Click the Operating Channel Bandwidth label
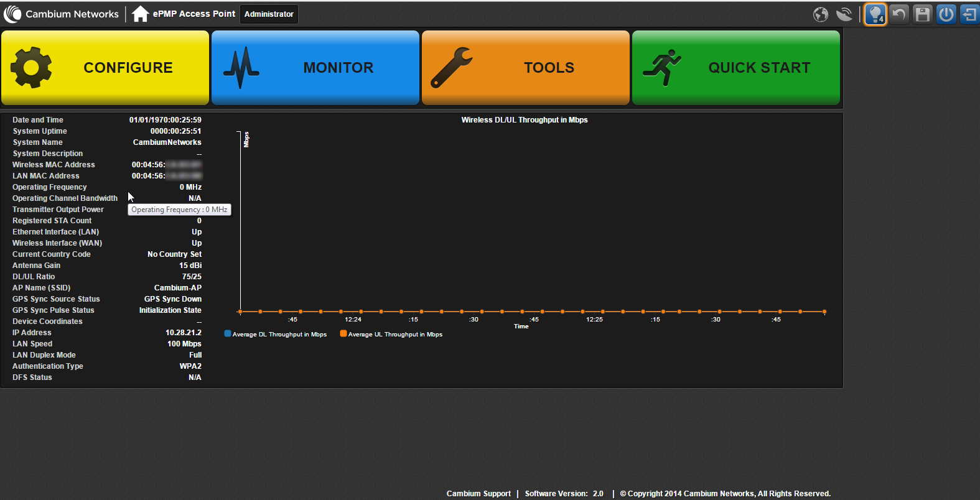This screenshot has height=500, width=980. click(65, 198)
